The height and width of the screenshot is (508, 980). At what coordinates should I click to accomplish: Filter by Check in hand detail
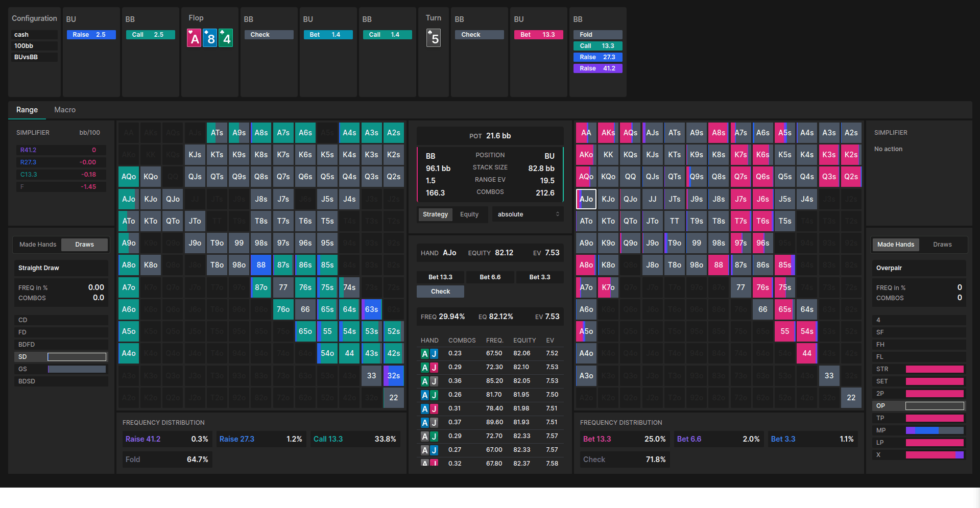coord(440,292)
